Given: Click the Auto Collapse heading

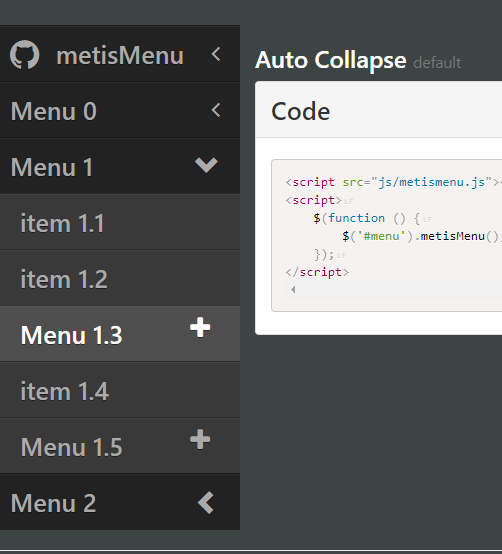Looking at the screenshot, I should coord(331,60).
